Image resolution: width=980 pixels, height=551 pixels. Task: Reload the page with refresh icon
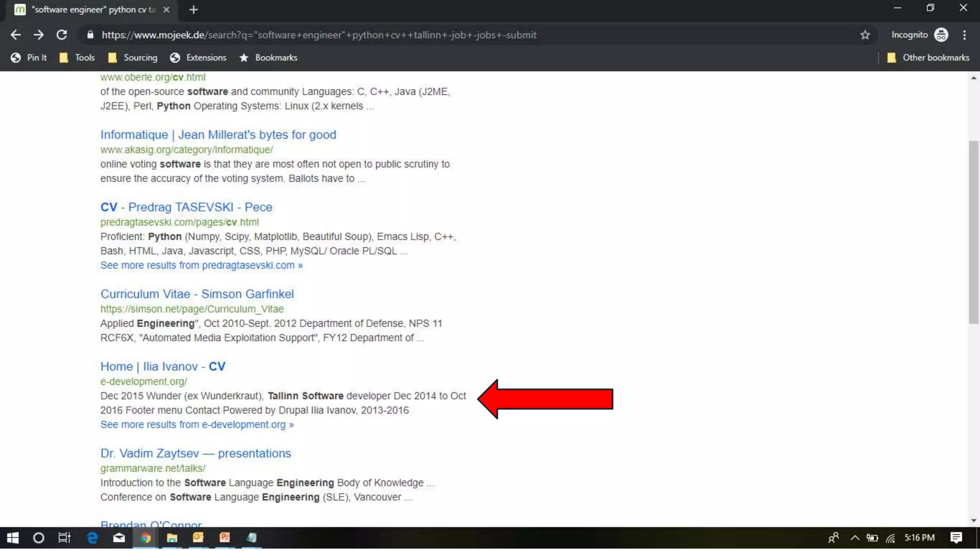click(x=61, y=35)
